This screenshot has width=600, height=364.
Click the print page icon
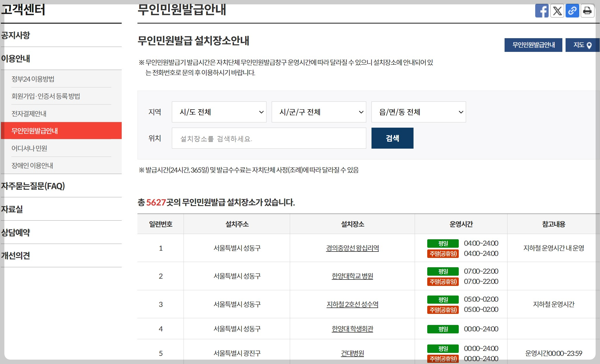(587, 11)
